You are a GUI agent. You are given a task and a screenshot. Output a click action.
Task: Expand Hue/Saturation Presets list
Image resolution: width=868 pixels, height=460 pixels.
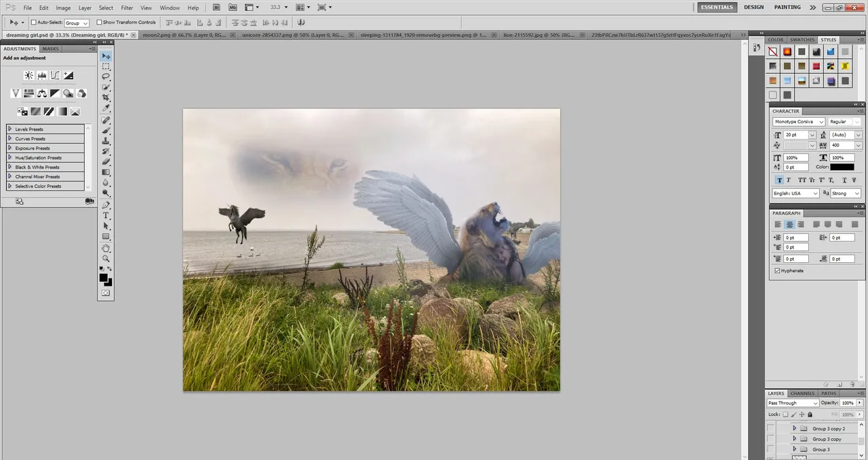point(10,157)
